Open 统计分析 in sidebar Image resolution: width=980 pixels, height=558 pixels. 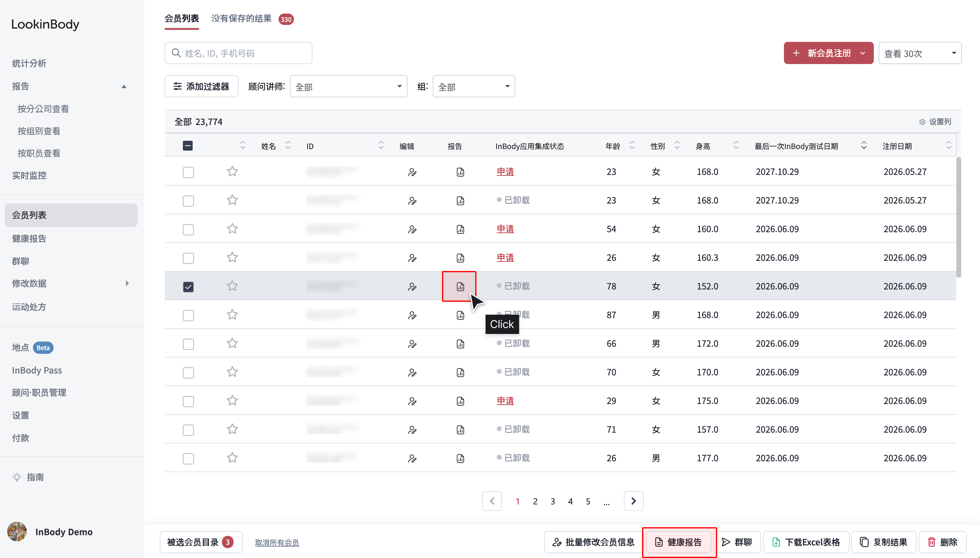tap(29, 63)
